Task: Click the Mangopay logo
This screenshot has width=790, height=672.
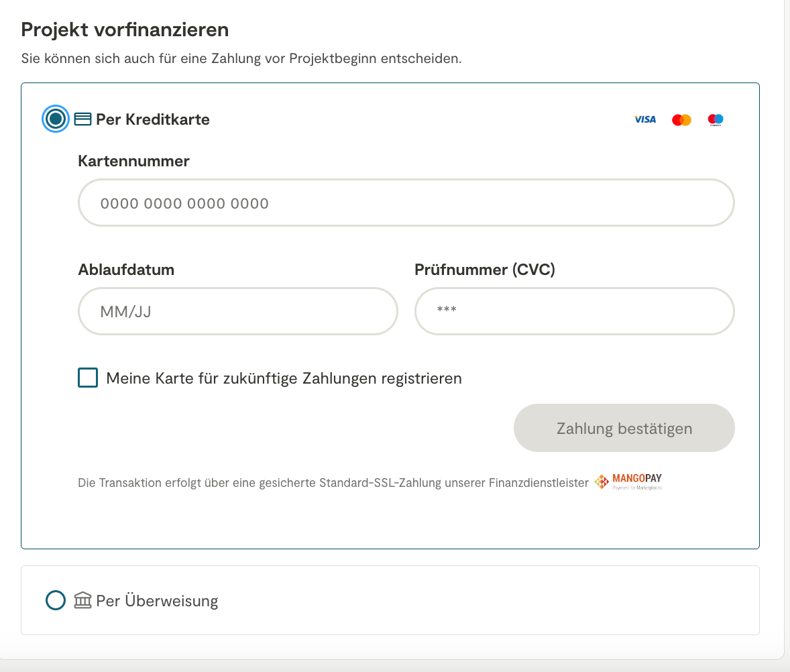Action: 629,482
